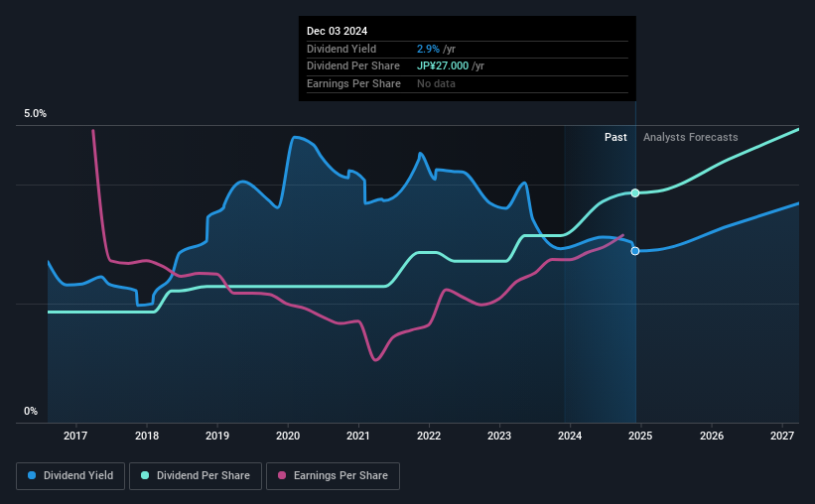Click the Analysts Forecasts label

coord(690,137)
